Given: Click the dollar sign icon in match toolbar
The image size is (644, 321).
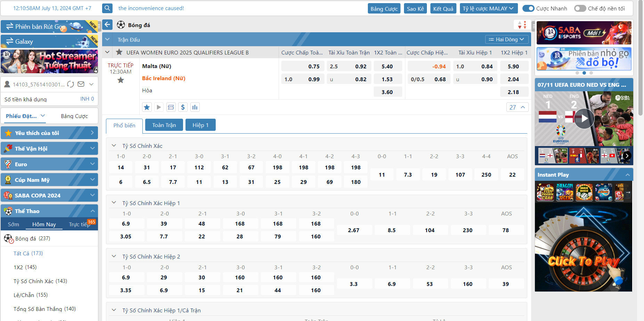Looking at the screenshot, I should [183, 107].
